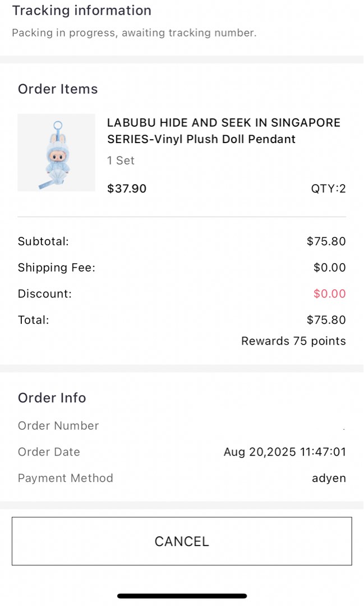Select the 'Packing in progress' status text
Viewport: 364px width, 606px height.
pos(134,33)
